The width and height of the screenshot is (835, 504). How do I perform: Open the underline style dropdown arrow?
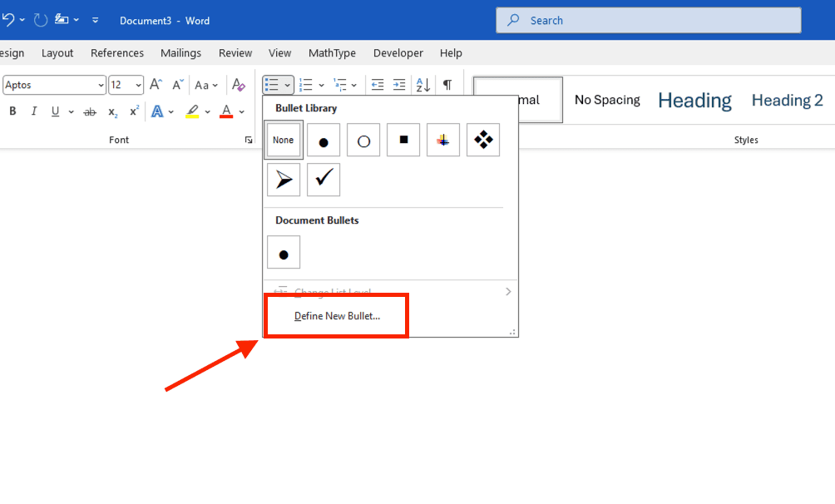[x=71, y=112]
